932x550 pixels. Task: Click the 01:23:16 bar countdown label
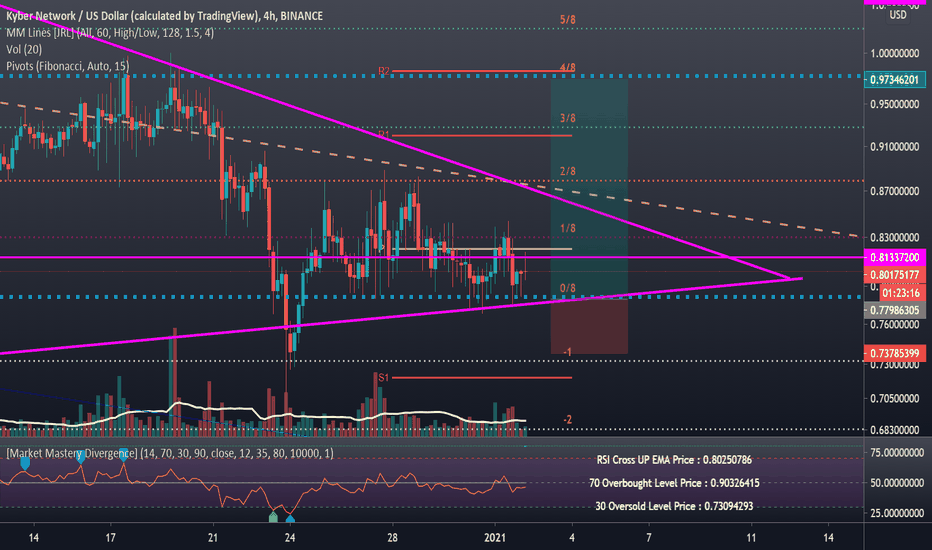tap(900, 293)
